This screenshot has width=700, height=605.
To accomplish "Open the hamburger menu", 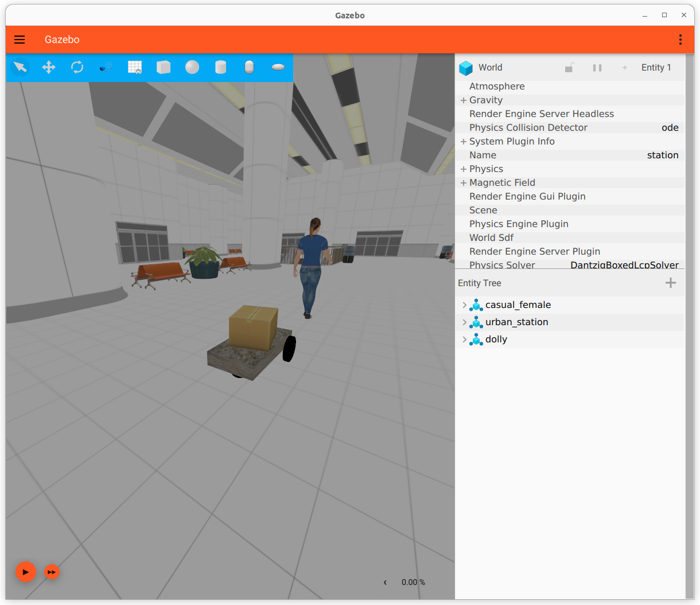I will [x=20, y=40].
